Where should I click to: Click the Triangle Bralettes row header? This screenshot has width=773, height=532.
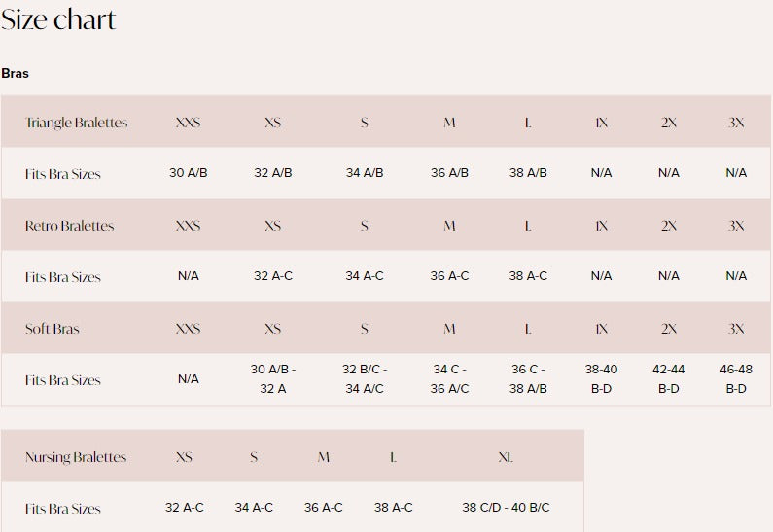point(76,123)
